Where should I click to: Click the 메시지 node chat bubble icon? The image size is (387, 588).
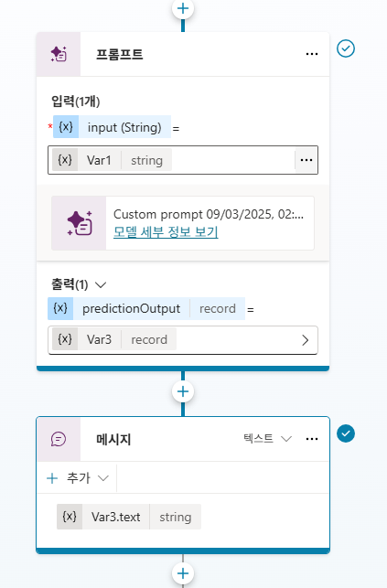(x=59, y=439)
